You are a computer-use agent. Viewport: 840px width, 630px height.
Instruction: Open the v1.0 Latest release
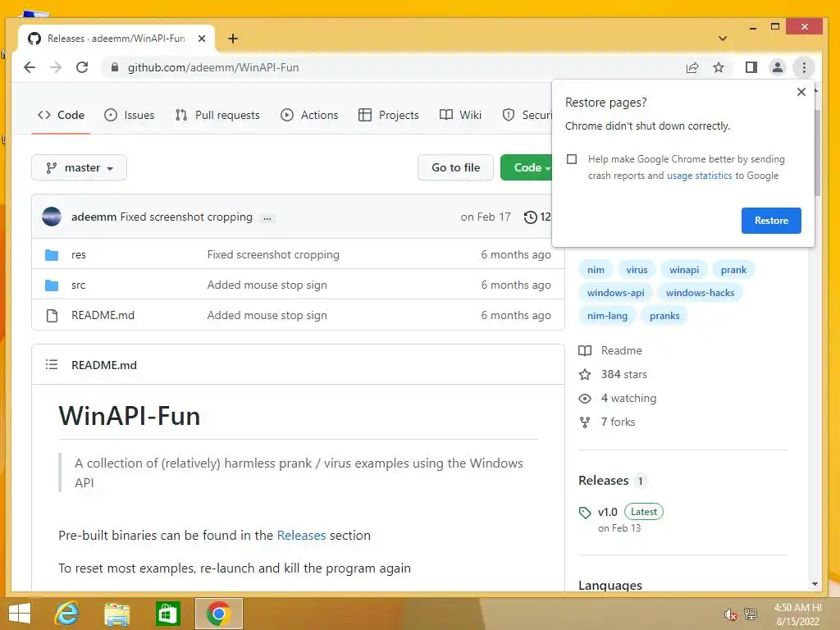pyautogui.click(x=621, y=512)
